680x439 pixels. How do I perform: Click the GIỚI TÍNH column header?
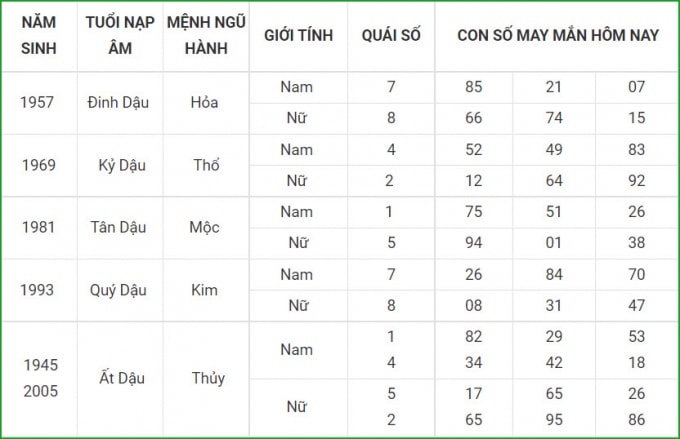coord(298,36)
